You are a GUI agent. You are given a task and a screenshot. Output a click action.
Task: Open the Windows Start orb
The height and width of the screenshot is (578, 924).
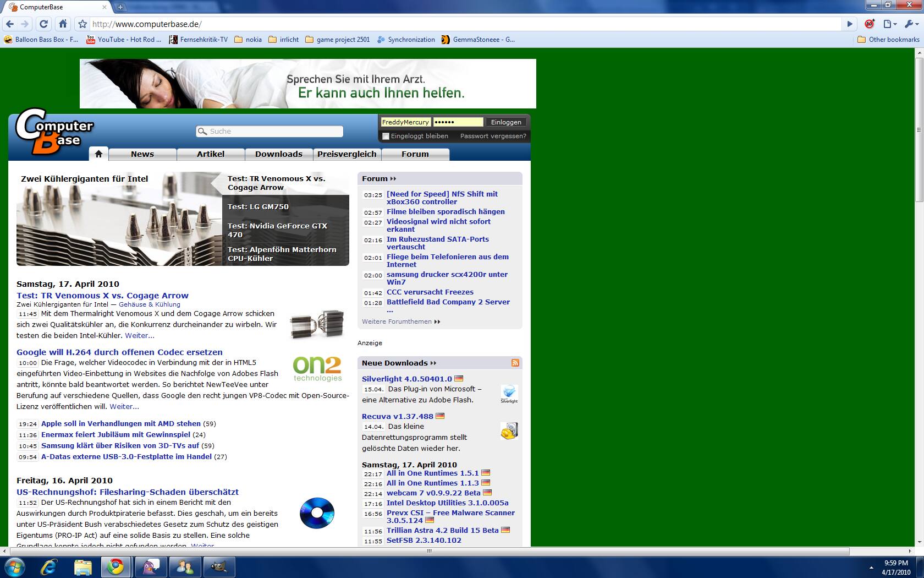point(15,566)
